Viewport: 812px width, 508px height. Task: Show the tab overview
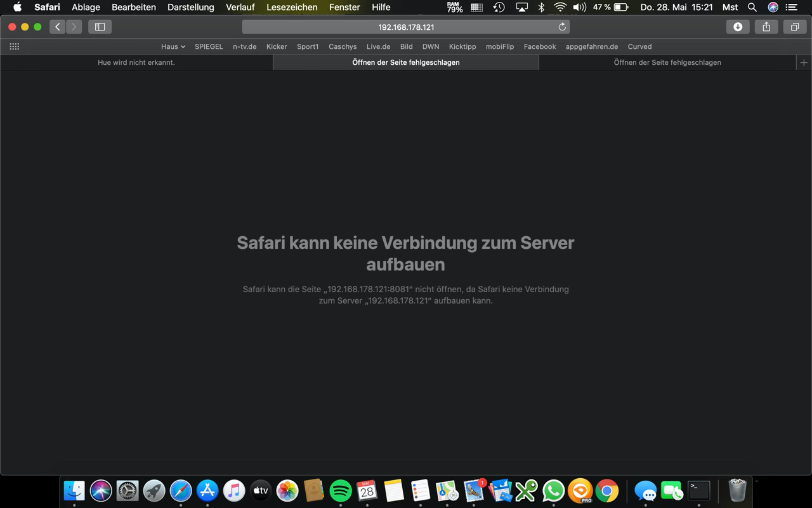(794, 27)
